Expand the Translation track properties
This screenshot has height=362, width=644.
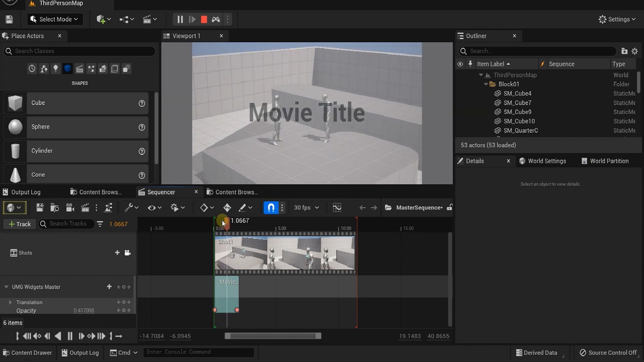tap(10, 302)
